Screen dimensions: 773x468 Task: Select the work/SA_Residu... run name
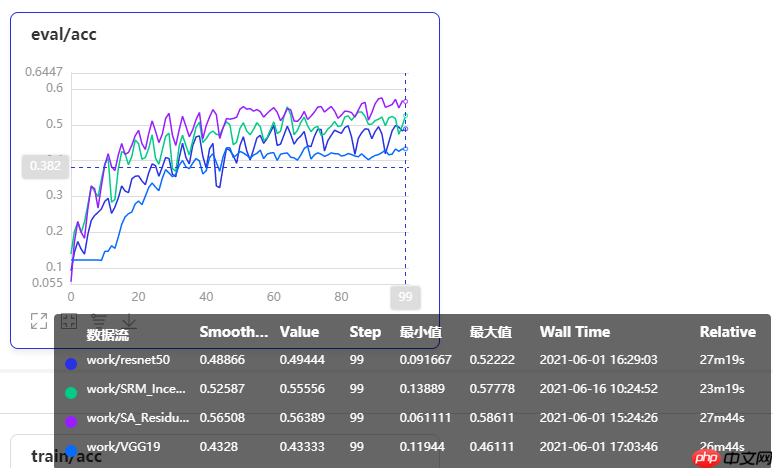click(138, 417)
